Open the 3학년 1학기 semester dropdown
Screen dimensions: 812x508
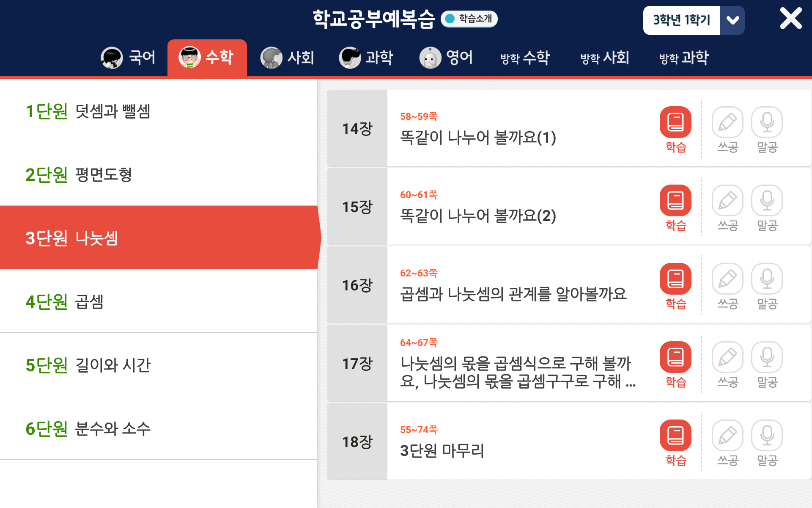pos(681,20)
